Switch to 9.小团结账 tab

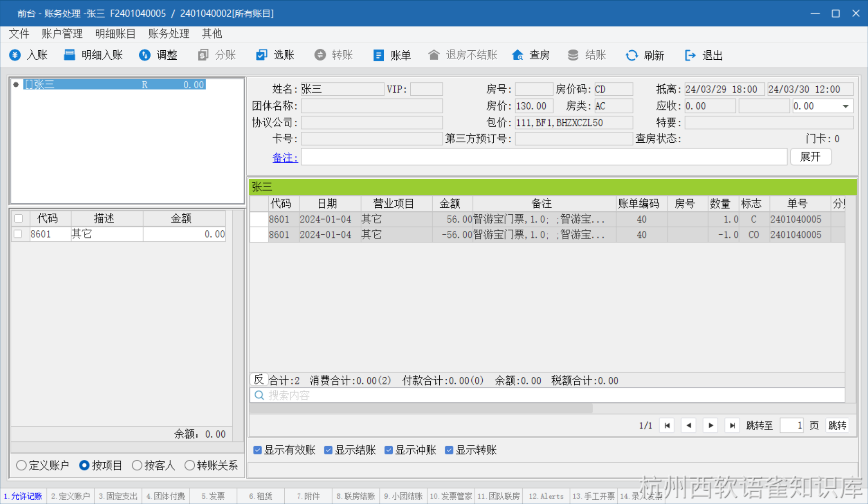pyautogui.click(x=404, y=496)
